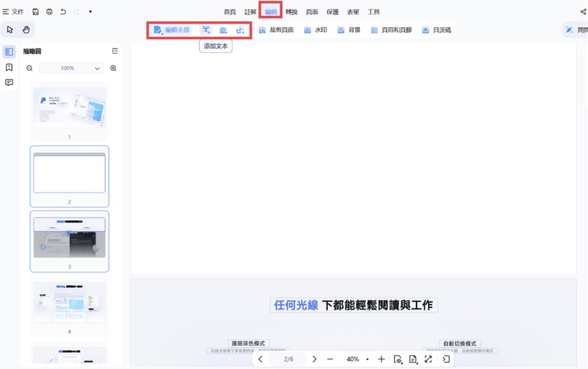The width and height of the screenshot is (588, 369).
Task: Click the thumbnail zoom-out magnifier
Action: pos(29,68)
